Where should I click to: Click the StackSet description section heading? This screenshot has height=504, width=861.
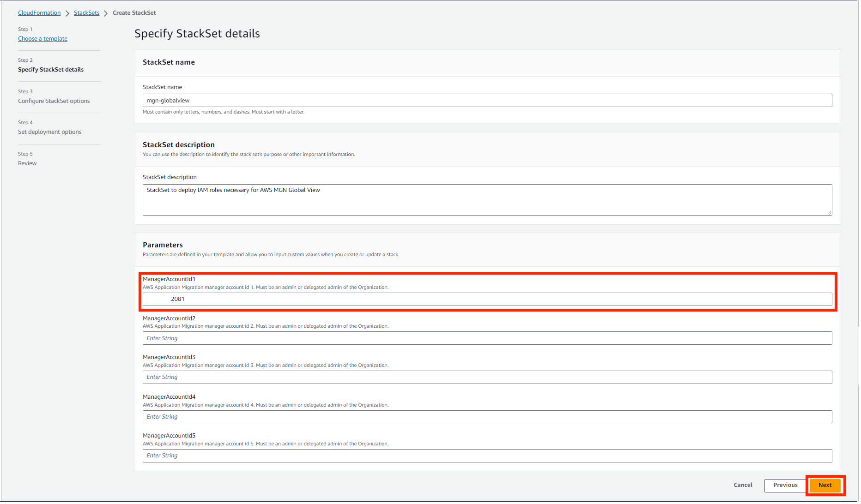point(179,145)
